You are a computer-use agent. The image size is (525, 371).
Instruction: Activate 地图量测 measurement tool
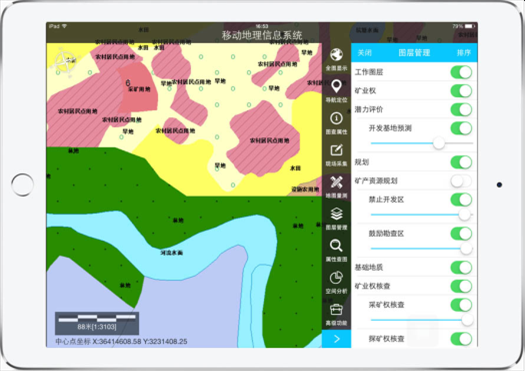(x=336, y=182)
